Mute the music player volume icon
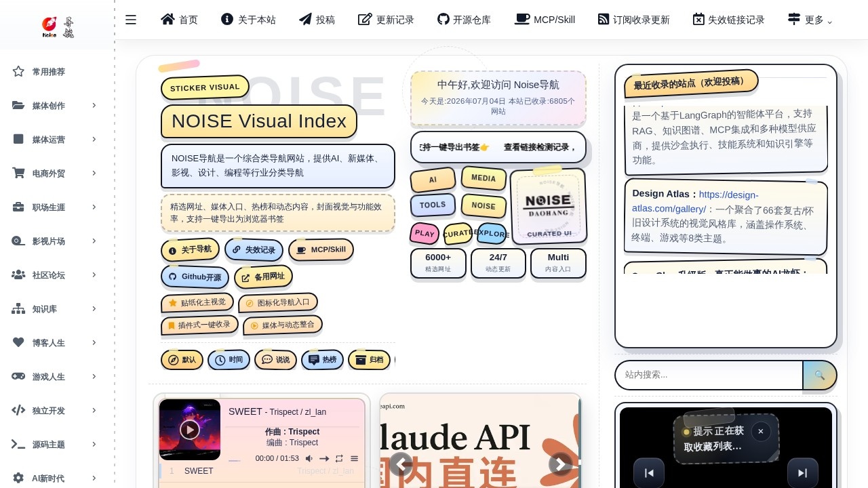Viewport: 868px width, 488px height. 309,459
